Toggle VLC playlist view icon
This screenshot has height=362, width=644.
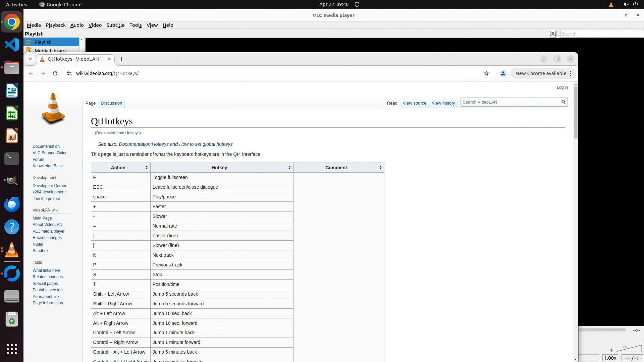pyautogui.click(x=553, y=34)
